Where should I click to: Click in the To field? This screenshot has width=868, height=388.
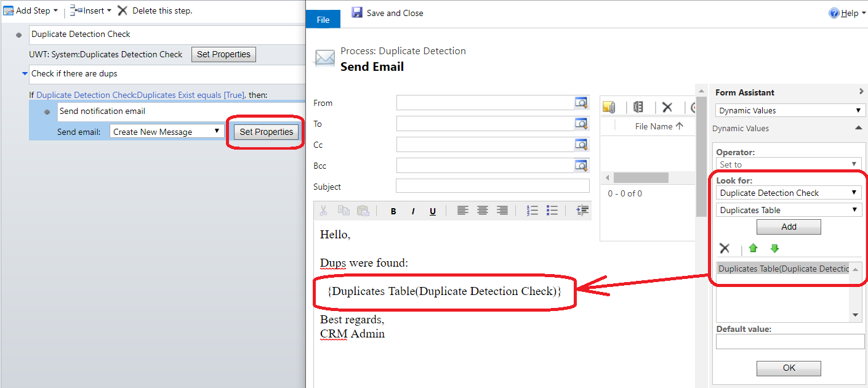(486, 124)
